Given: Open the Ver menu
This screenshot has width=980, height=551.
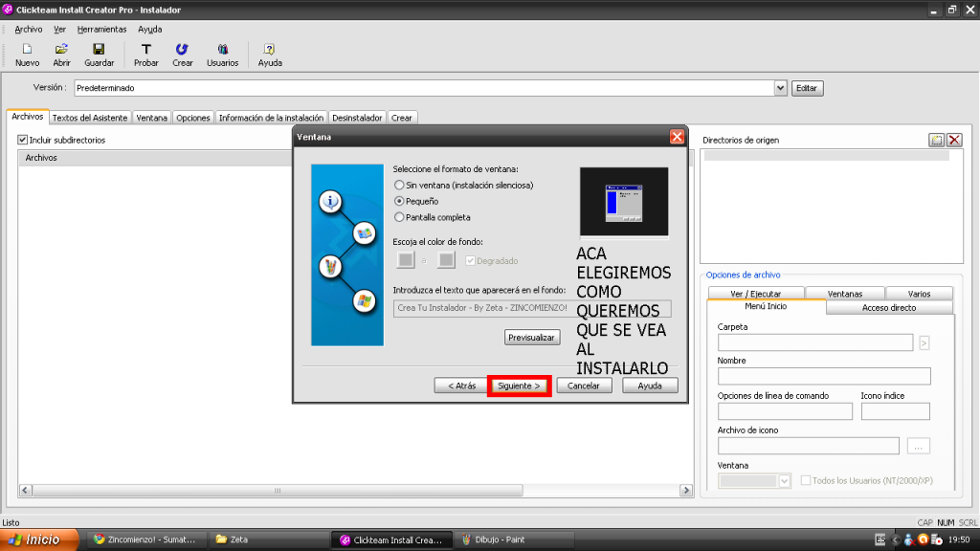Looking at the screenshot, I should point(59,30).
